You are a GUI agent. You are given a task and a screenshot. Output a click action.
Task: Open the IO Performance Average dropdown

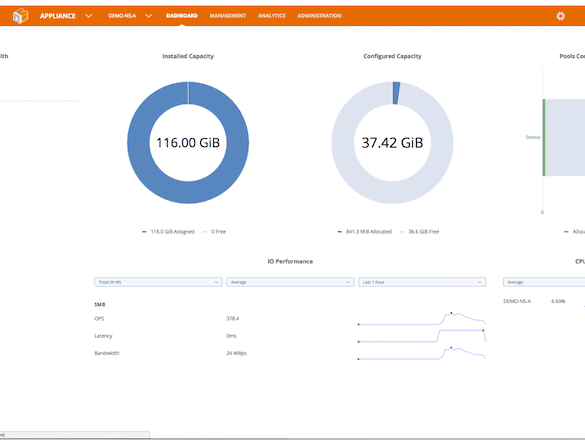click(290, 282)
